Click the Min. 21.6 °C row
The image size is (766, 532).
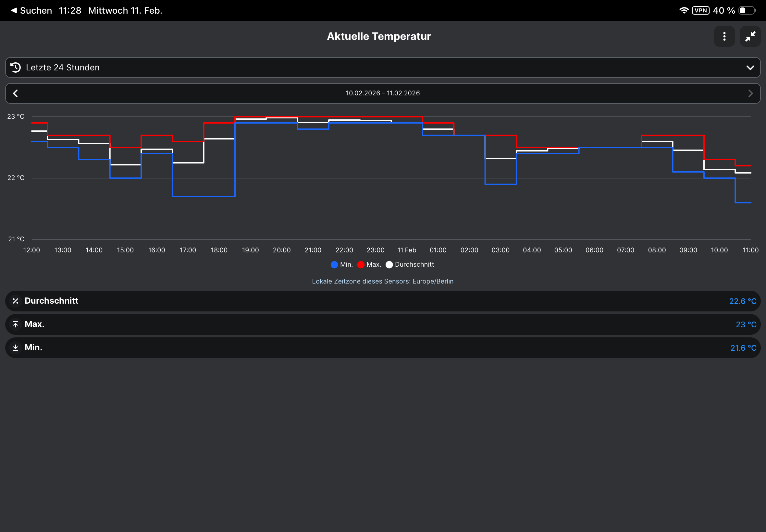383,348
